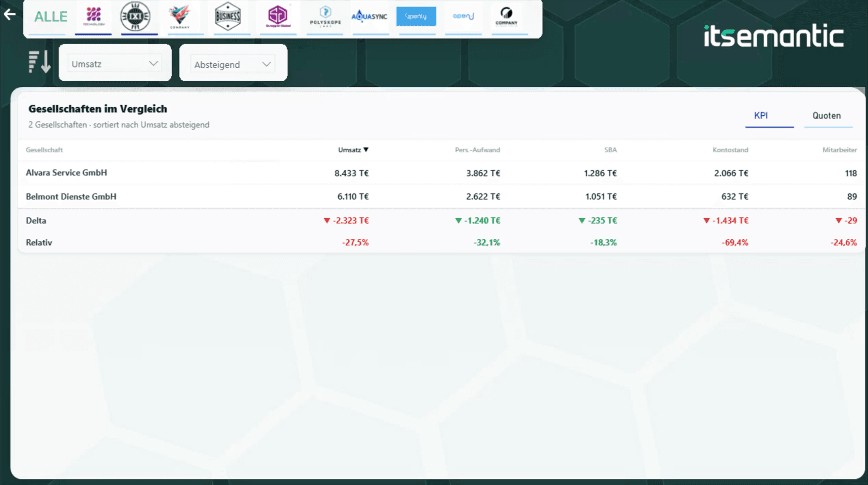Viewport: 868px width, 485px height.
Task: Sort by the Umsatz column header
Action: click(353, 150)
